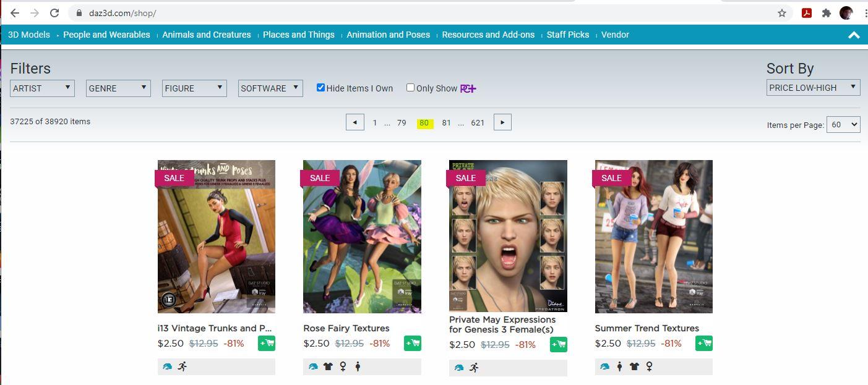Screen dimensions: 868x385
Task: Open People and Wearables menu
Action: pos(106,35)
